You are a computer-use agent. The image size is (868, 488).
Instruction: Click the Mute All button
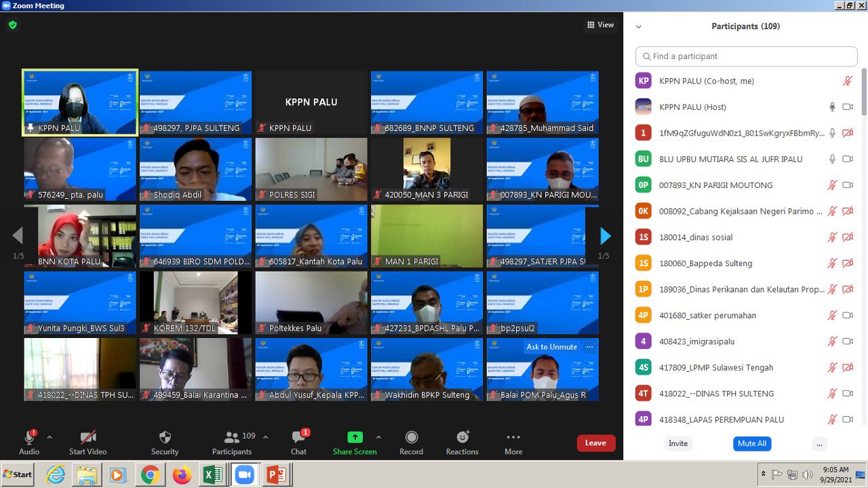click(751, 443)
